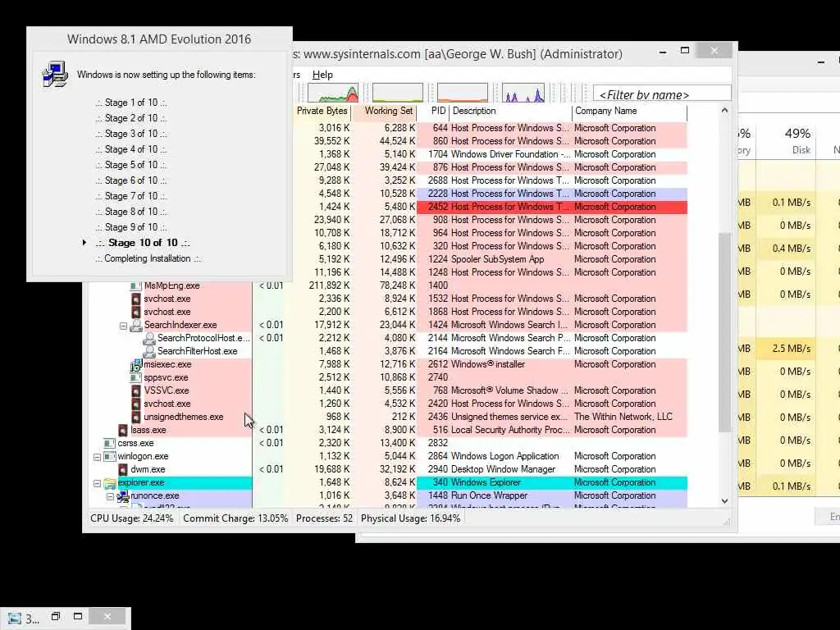Click the dwm.exe process icon

pyautogui.click(x=123, y=469)
